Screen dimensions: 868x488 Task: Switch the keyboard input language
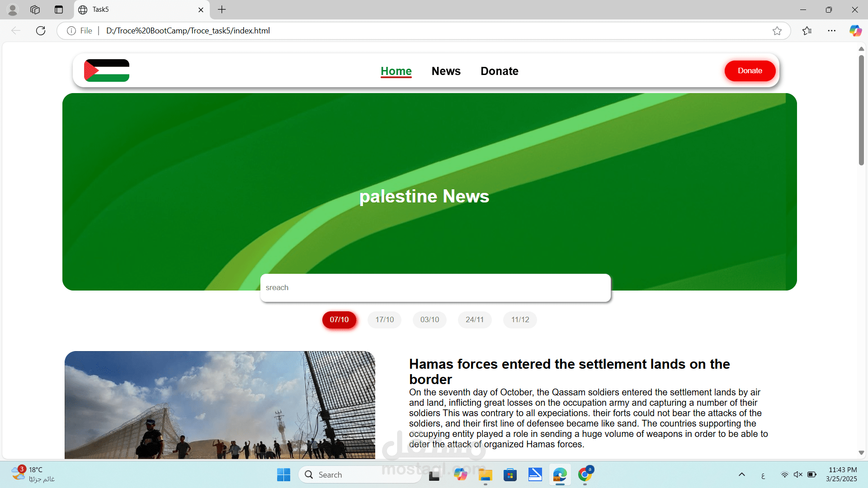tap(763, 475)
